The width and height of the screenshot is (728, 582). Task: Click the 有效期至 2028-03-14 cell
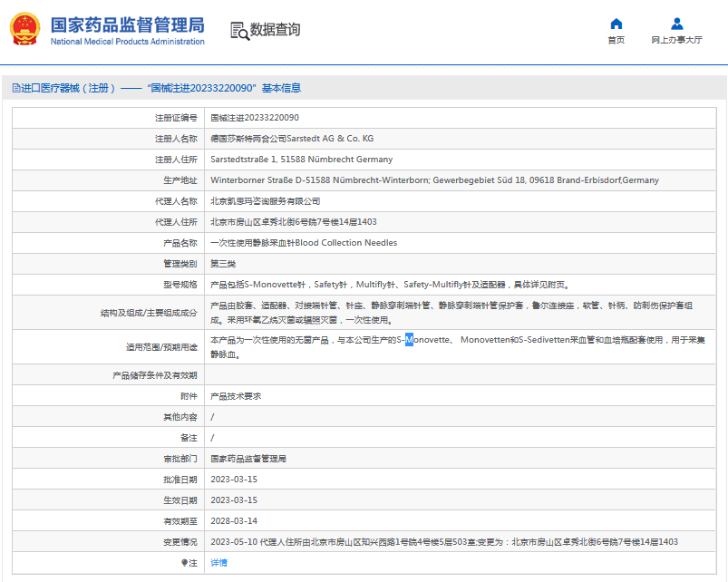[x=235, y=520]
